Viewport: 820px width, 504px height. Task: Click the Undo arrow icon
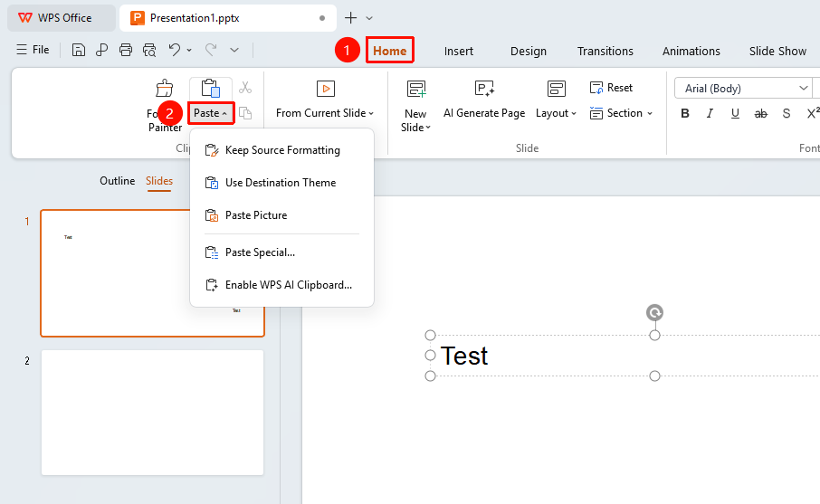(x=174, y=50)
